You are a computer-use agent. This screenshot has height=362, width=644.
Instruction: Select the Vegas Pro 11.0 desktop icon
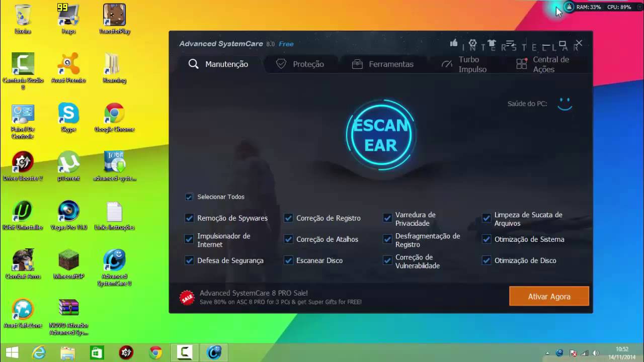(x=68, y=215)
